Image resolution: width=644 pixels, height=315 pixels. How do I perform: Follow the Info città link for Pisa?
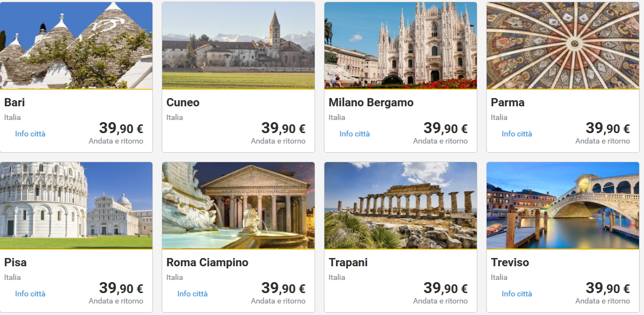point(30,294)
